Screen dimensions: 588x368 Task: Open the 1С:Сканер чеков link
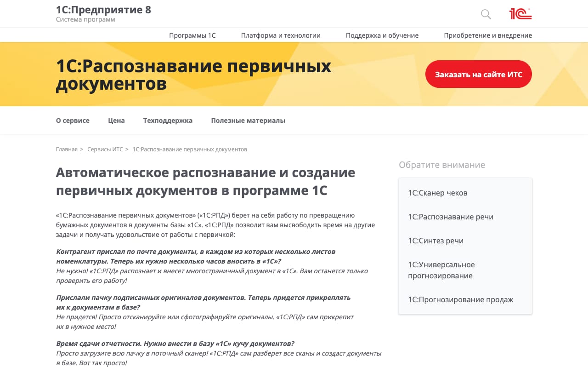pyautogui.click(x=438, y=193)
